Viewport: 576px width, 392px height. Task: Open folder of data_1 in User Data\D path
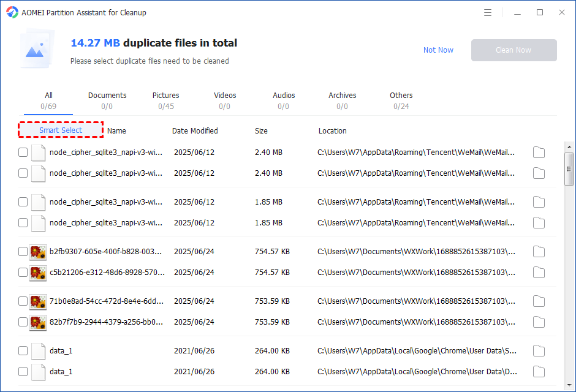tap(539, 371)
